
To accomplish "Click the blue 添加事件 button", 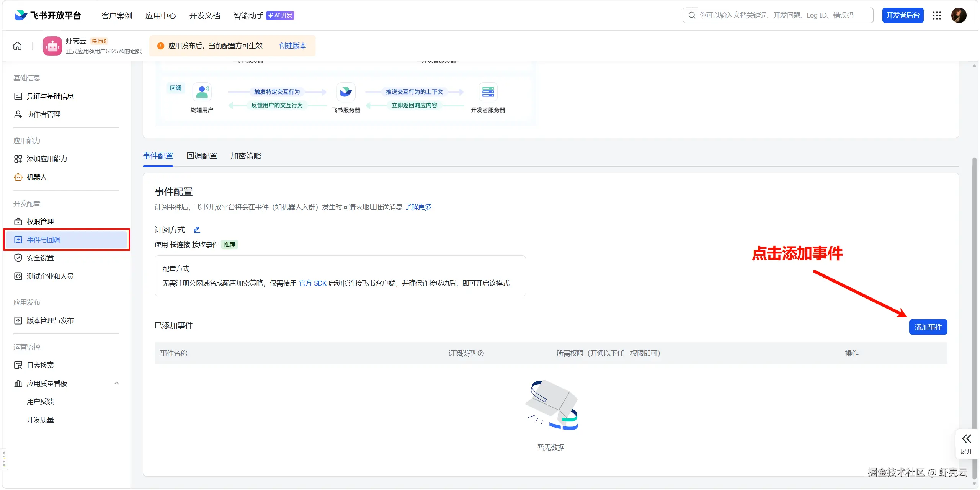I will (928, 327).
